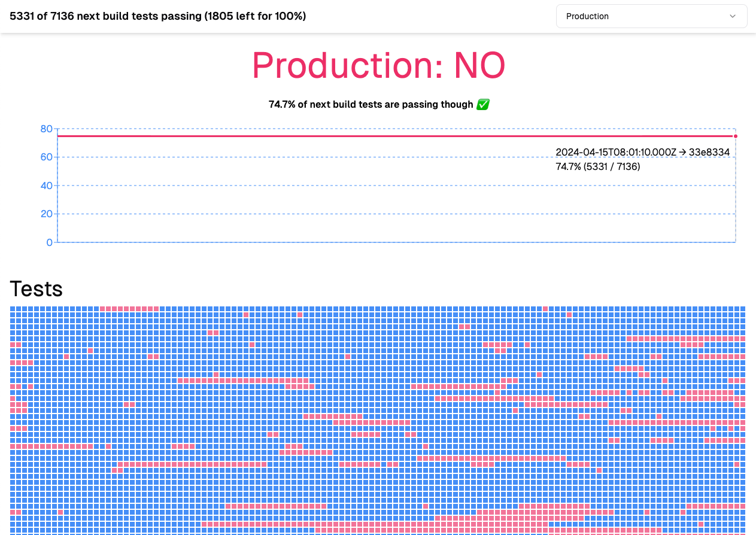
Task: Click the green checkmark emoji
Action: click(483, 105)
